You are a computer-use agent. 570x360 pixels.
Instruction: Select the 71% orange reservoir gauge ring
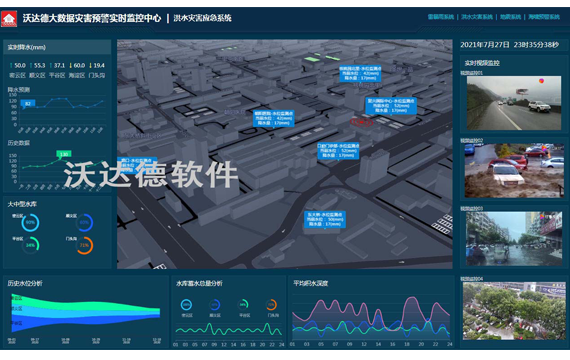tap(84, 245)
